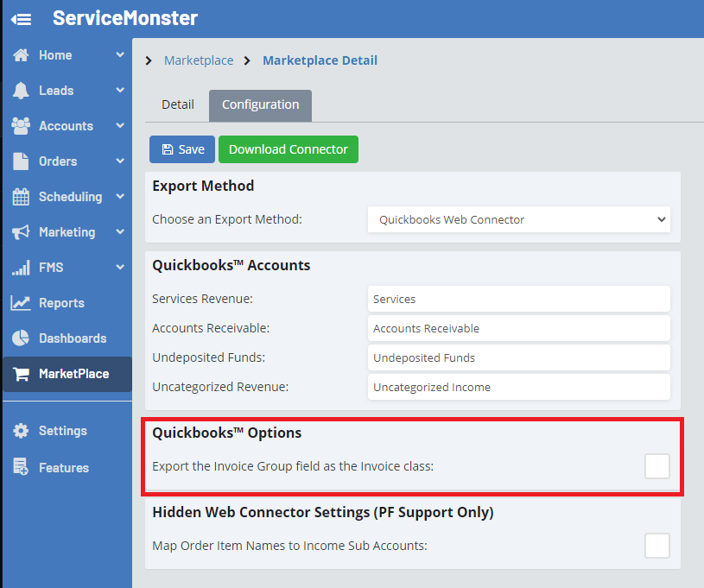The image size is (704, 588).
Task: Click the Leads bell icon
Action: (x=21, y=91)
